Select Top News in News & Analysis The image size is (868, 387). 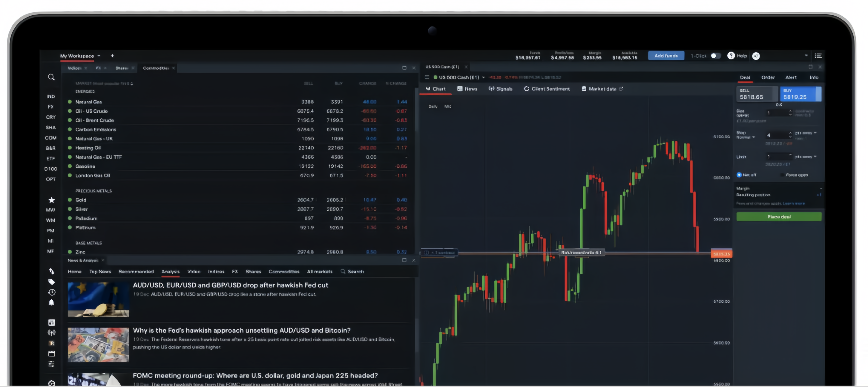coord(100,272)
